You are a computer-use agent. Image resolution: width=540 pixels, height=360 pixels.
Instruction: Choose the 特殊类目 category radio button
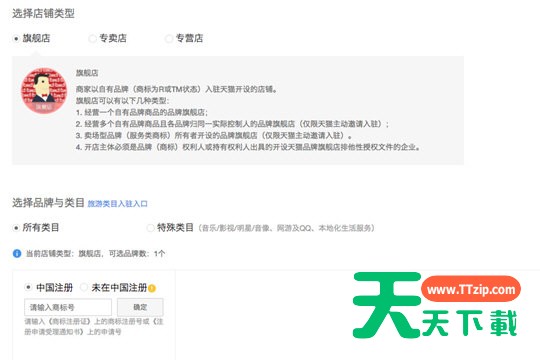coord(150,228)
